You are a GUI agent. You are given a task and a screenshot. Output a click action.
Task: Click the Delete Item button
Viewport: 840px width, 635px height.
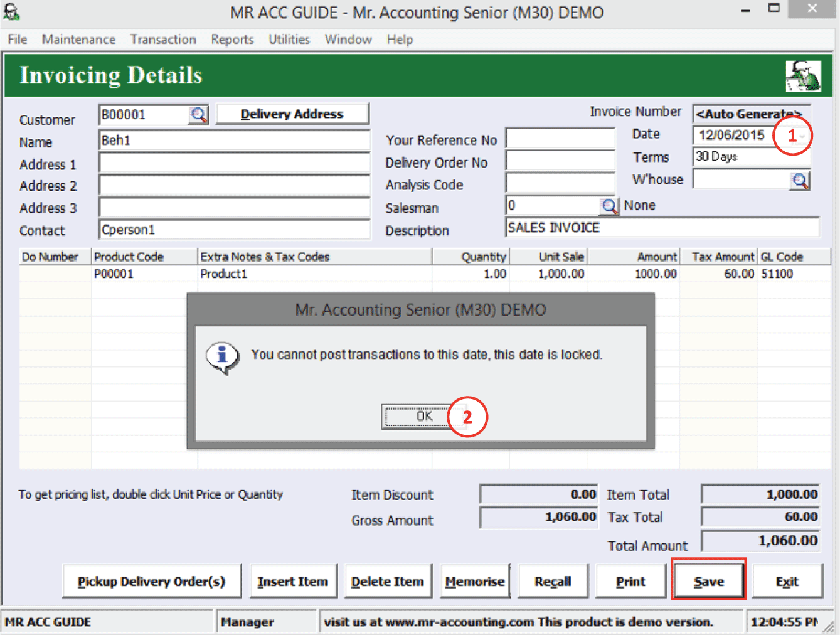pyautogui.click(x=388, y=582)
